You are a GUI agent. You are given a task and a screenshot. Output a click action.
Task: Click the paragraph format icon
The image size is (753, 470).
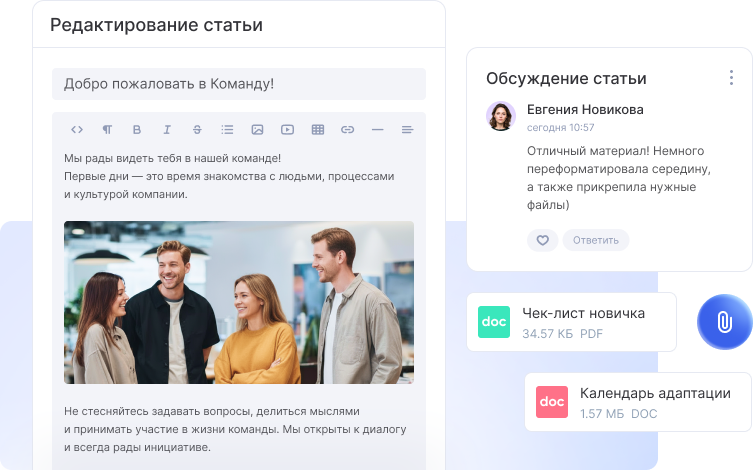pyautogui.click(x=107, y=130)
